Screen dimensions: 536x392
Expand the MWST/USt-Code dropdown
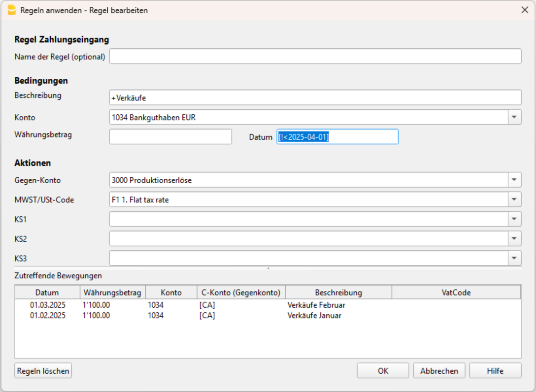coord(514,199)
